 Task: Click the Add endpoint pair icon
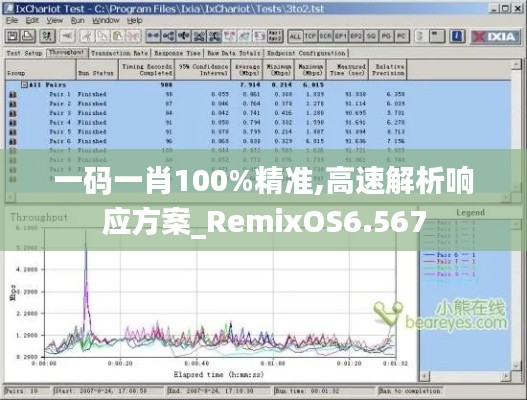[x=153, y=36]
